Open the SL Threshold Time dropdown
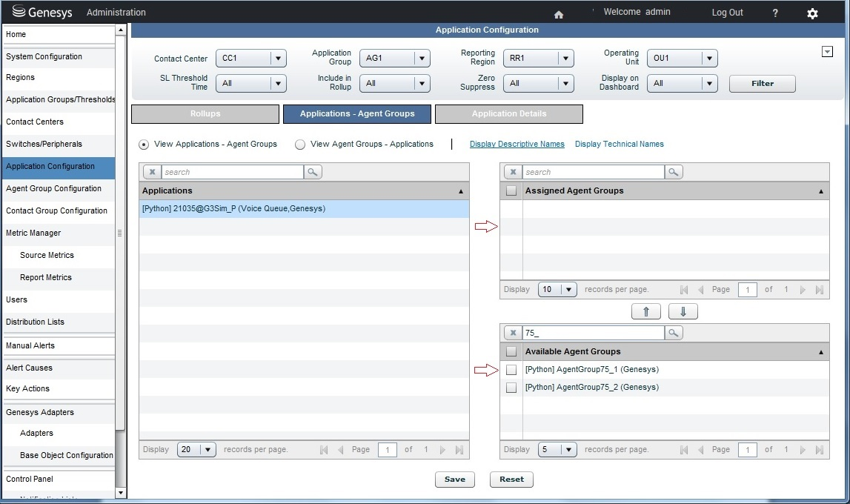Screen dimensions: 850x504 [x=251, y=83]
